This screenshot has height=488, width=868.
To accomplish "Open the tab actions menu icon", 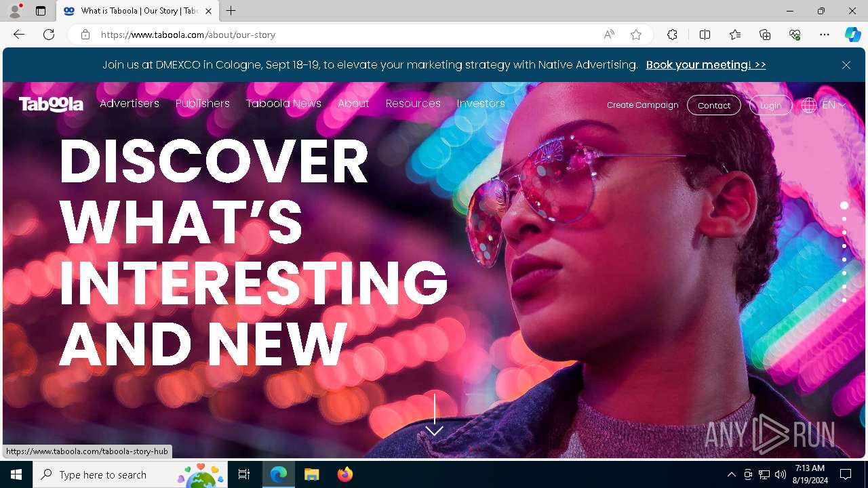I will tap(41, 11).
